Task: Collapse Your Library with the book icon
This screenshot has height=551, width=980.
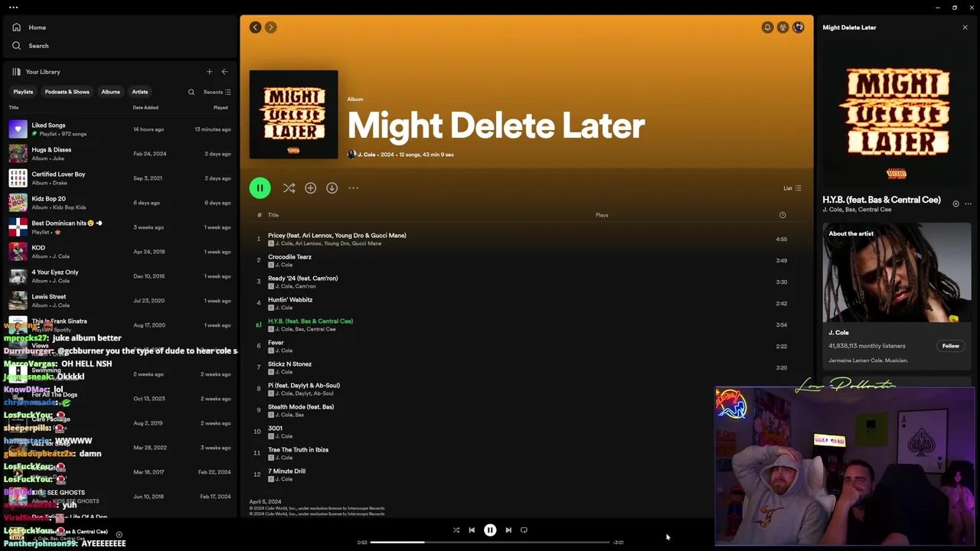Action: 16,72
